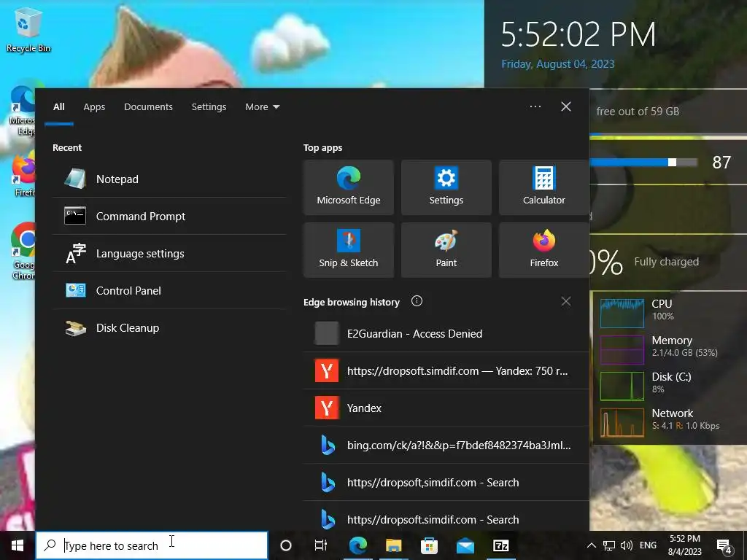Switch to the Documents tab
The width and height of the screenshot is (747, 560).
click(148, 107)
